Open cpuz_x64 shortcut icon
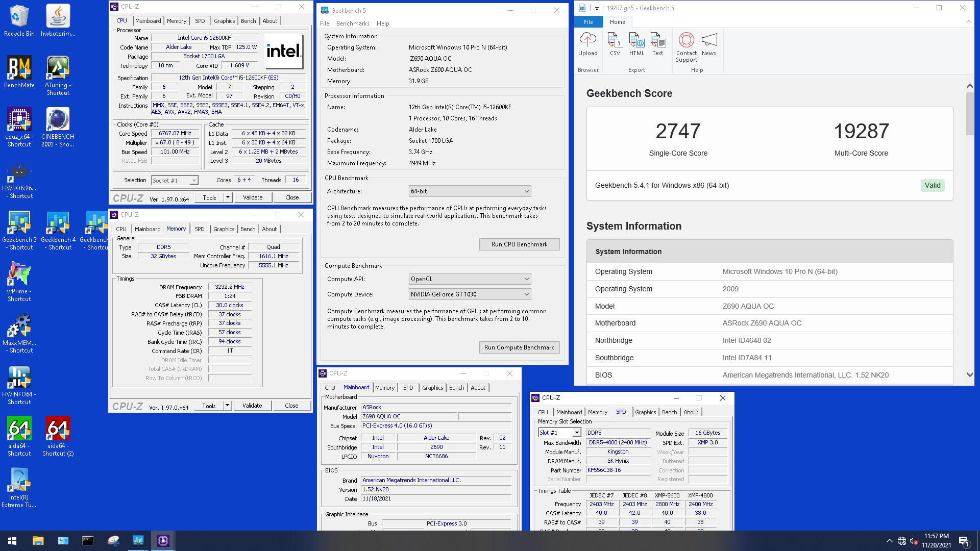 (19, 127)
